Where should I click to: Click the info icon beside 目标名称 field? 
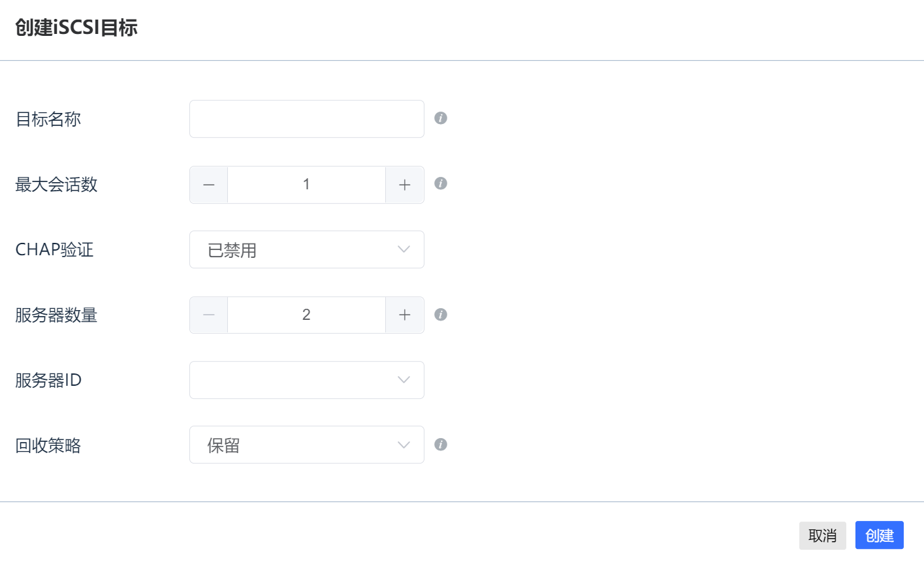(x=441, y=118)
